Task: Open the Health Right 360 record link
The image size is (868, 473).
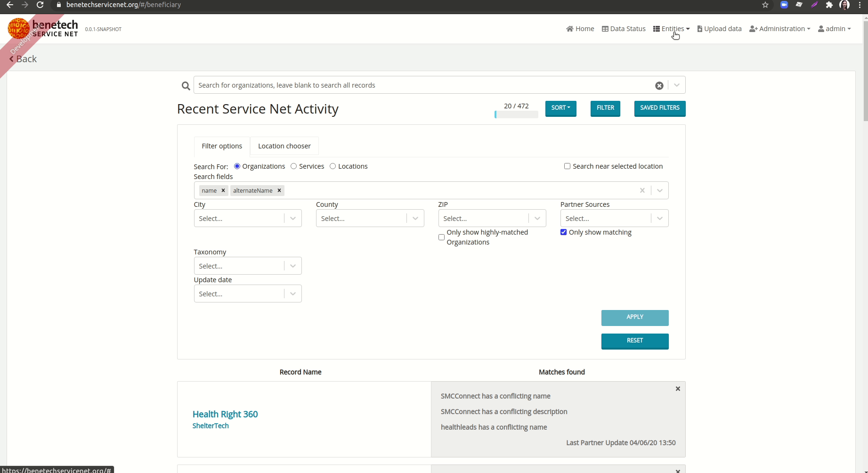Action: pyautogui.click(x=225, y=414)
